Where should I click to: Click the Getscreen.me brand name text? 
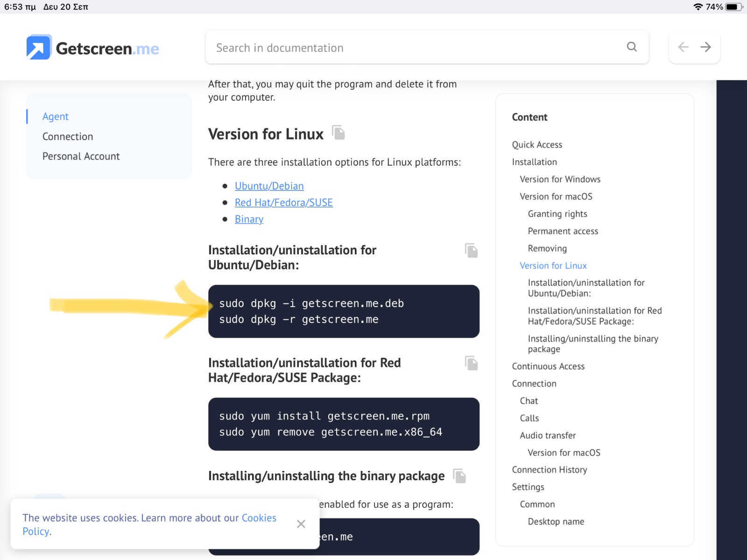click(x=107, y=49)
